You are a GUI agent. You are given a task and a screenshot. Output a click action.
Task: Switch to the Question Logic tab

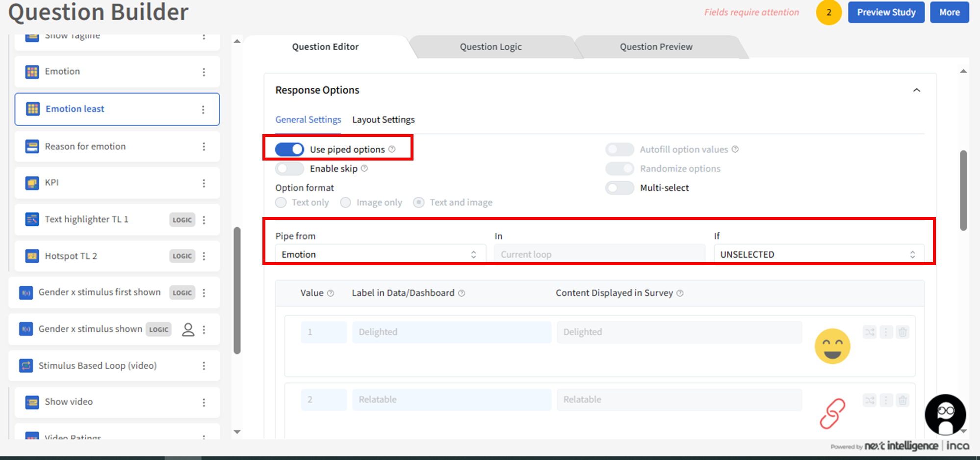pos(490,47)
